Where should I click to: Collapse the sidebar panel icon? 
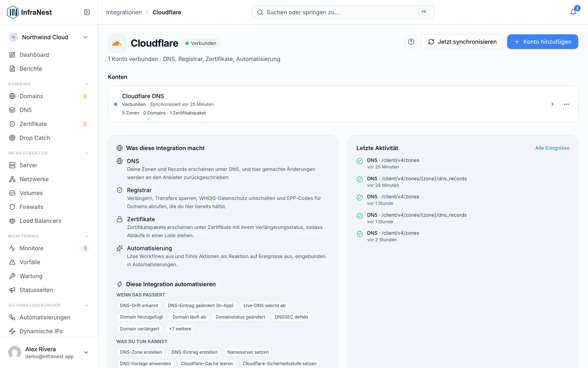point(87,12)
